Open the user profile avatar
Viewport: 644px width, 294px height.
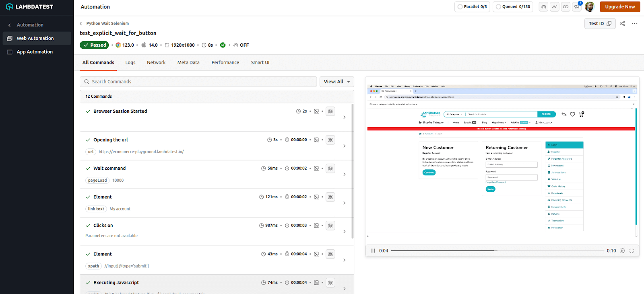tap(590, 6)
